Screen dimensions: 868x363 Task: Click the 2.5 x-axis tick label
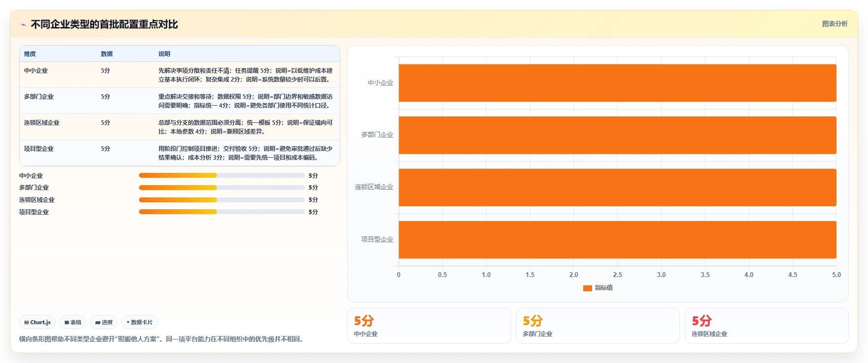tap(618, 275)
